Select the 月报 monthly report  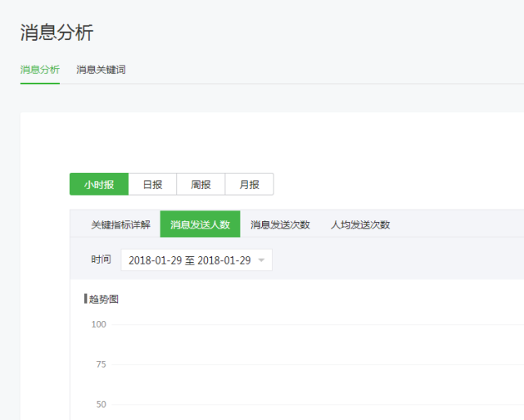coord(249,184)
